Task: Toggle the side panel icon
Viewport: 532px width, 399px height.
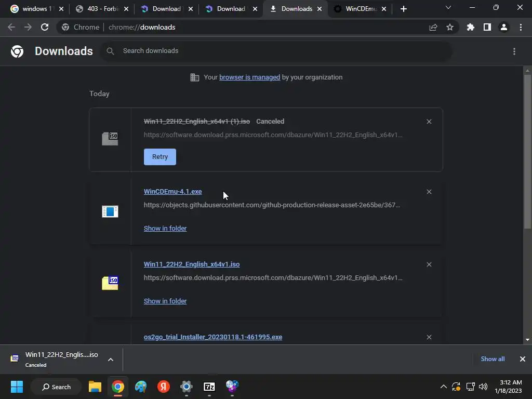Action: pos(487,27)
